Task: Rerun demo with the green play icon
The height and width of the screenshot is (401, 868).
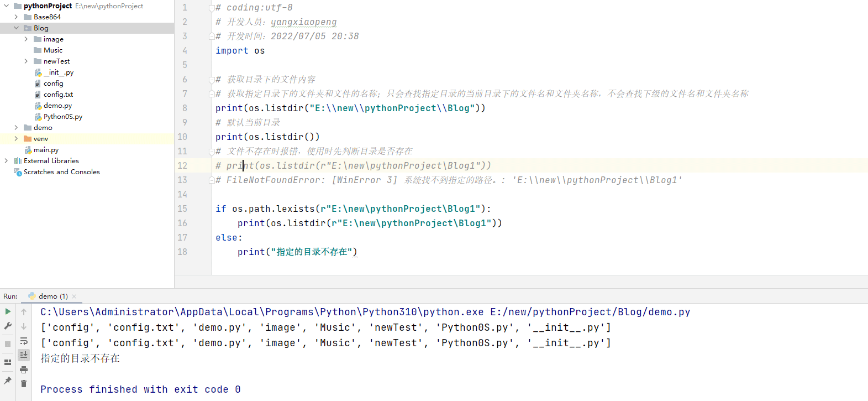Action: (8, 311)
